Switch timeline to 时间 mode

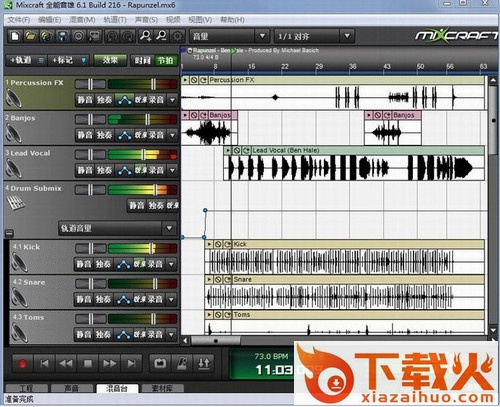point(142,60)
